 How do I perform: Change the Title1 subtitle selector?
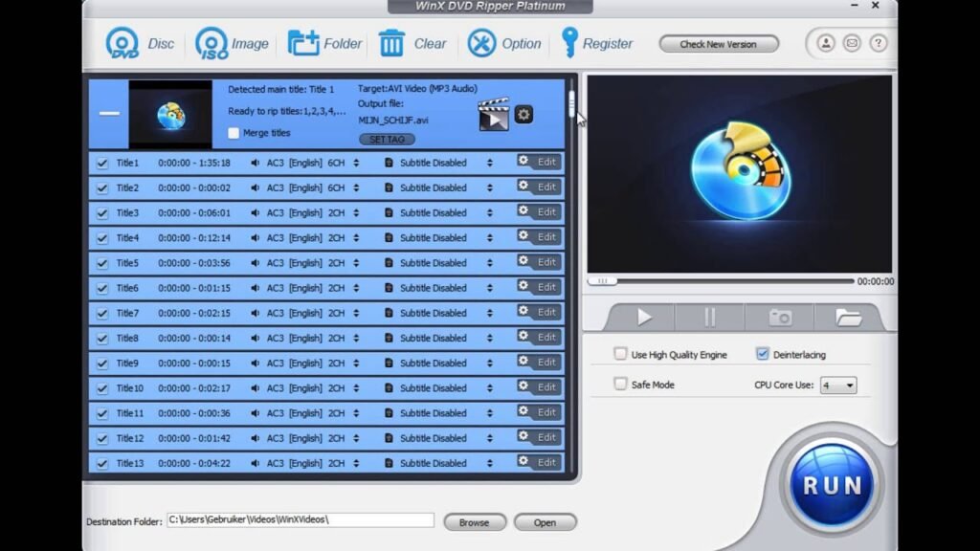(490, 163)
